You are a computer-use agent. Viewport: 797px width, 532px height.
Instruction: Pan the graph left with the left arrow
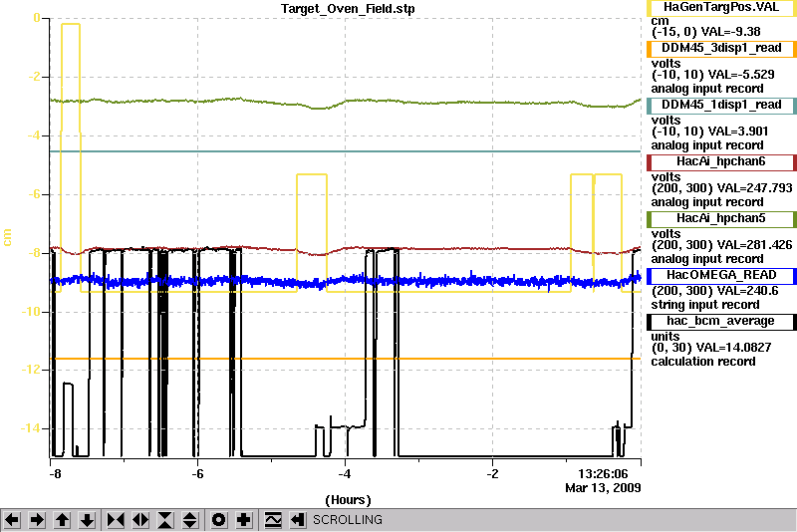[x=12, y=520]
